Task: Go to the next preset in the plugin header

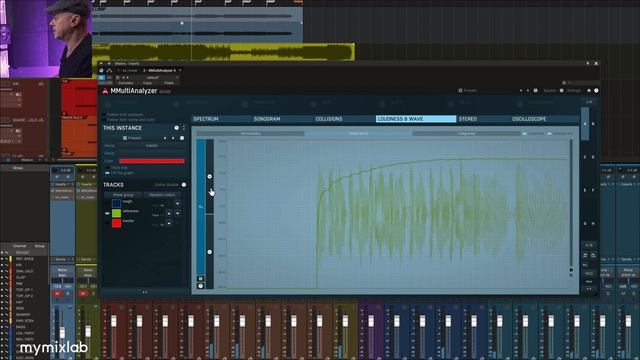Action: 528,91
